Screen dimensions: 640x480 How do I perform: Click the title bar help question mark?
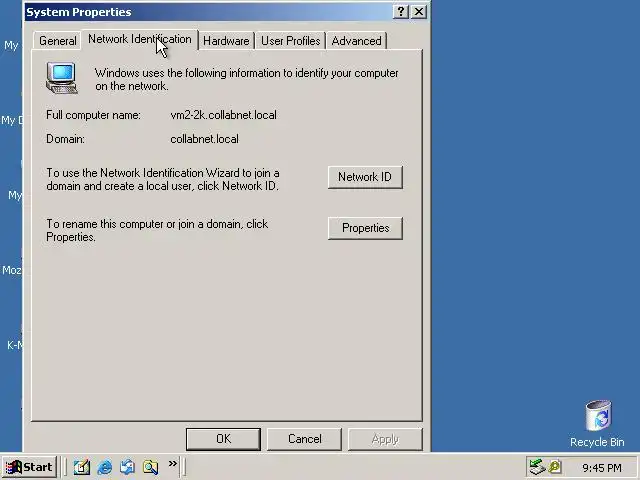tap(401, 11)
